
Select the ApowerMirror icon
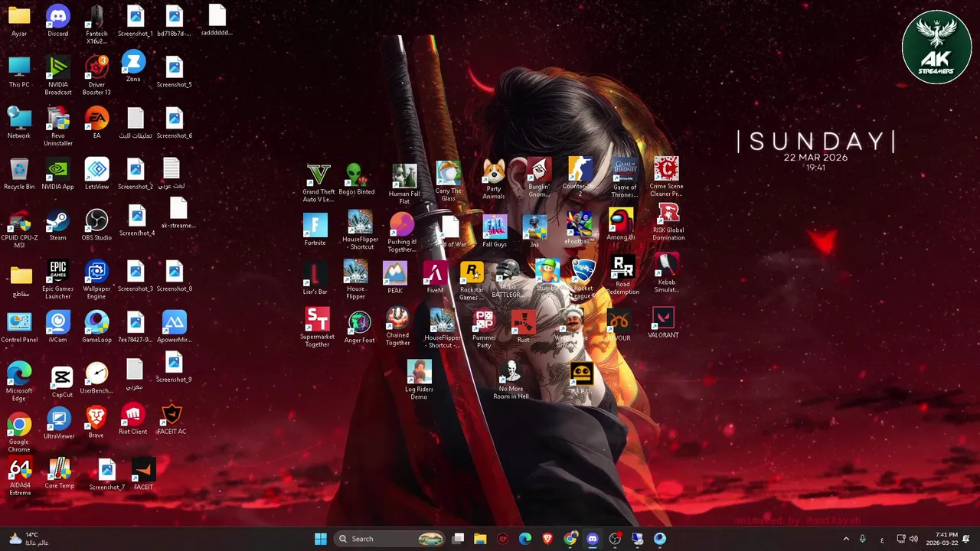[174, 327]
